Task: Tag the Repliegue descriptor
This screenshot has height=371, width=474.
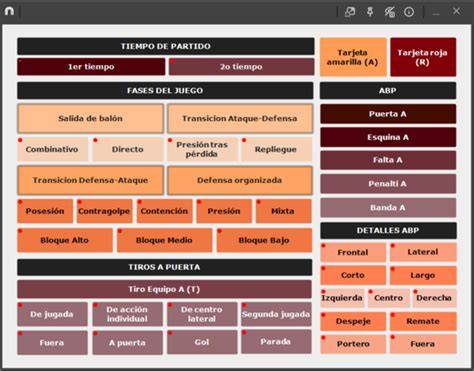Action: (276, 149)
